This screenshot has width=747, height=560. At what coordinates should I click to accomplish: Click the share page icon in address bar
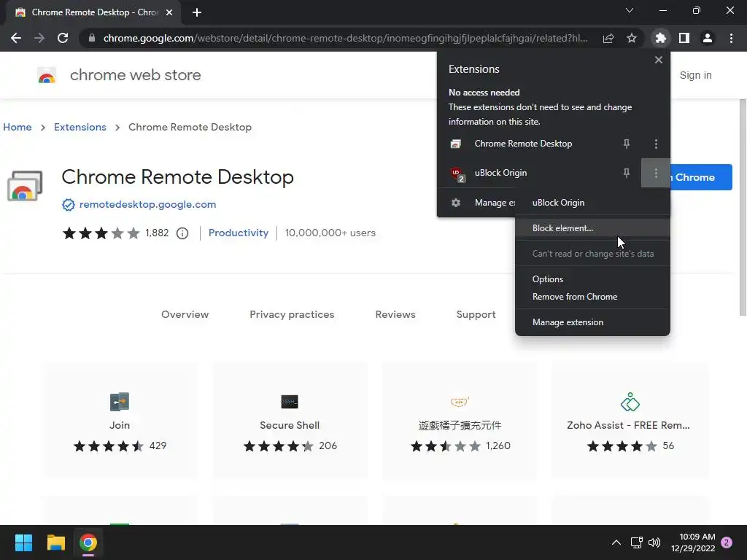pyautogui.click(x=608, y=38)
